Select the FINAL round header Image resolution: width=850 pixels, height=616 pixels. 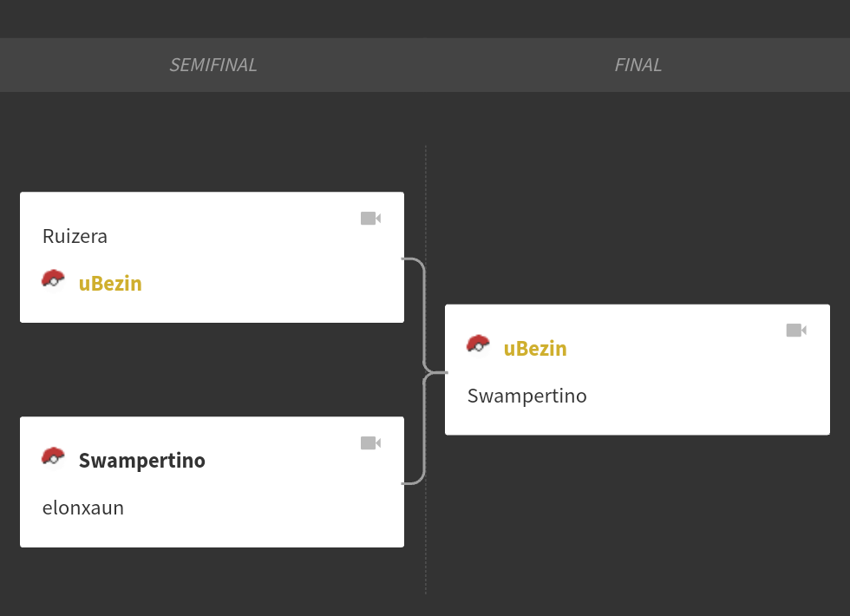click(x=638, y=65)
